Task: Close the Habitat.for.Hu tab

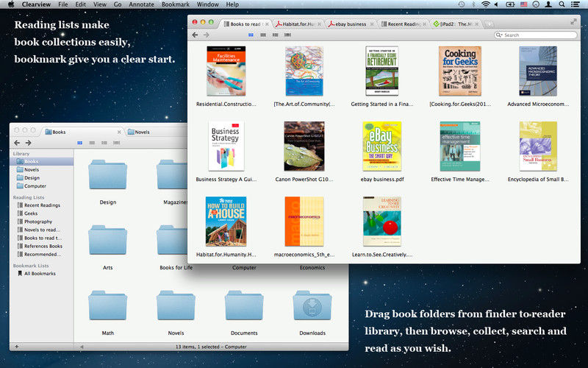Action: coord(319,24)
